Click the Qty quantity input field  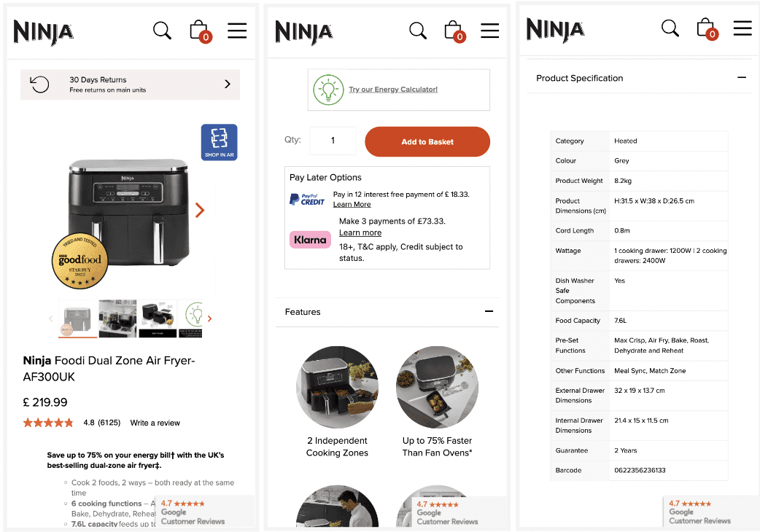click(x=333, y=141)
